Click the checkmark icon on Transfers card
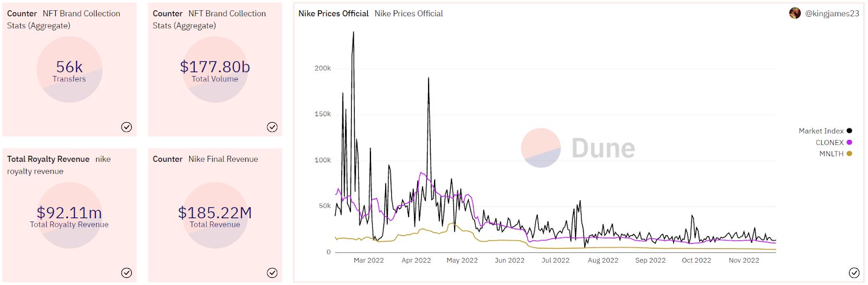The height and width of the screenshot is (285, 868). [x=126, y=127]
